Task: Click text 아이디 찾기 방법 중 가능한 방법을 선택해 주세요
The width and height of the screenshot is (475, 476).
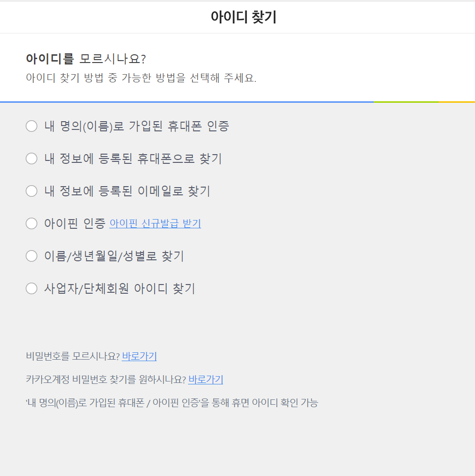Action: pos(141,78)
